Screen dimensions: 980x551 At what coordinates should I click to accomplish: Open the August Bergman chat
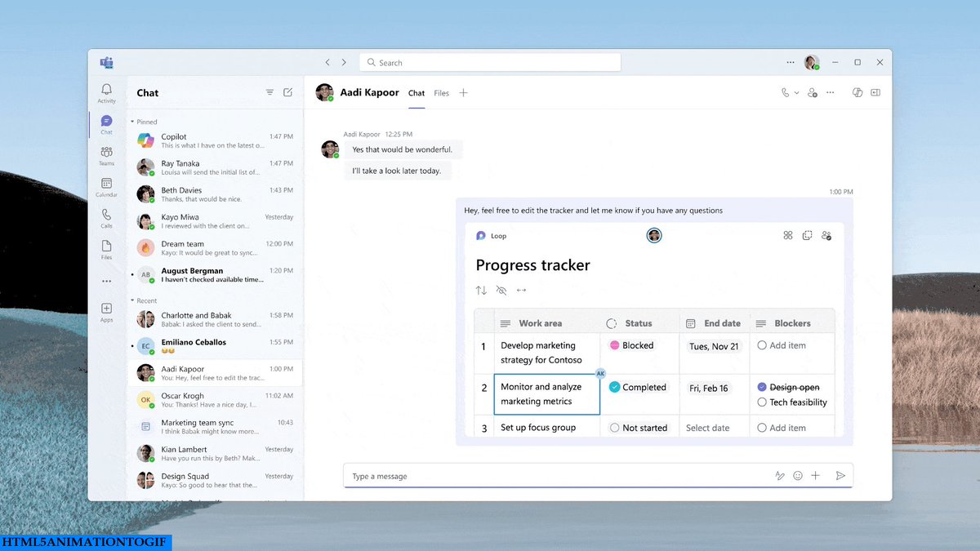(x=215, y=275)
